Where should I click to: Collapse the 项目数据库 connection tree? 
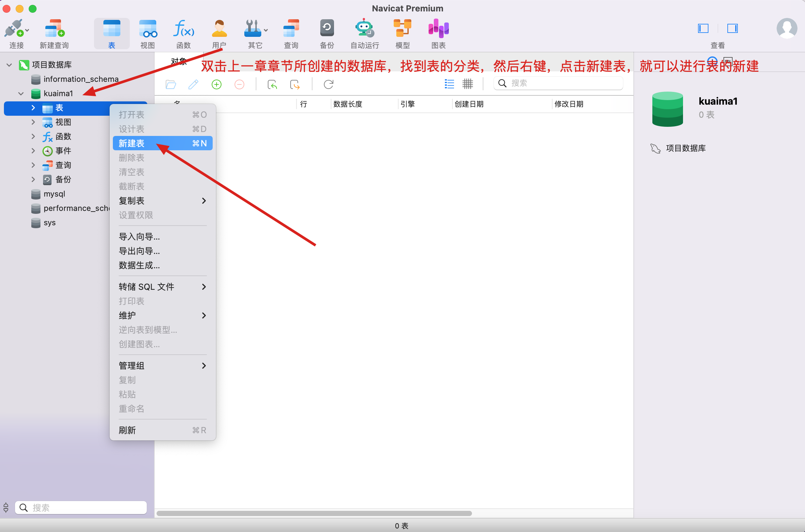[x=9, y=65]
